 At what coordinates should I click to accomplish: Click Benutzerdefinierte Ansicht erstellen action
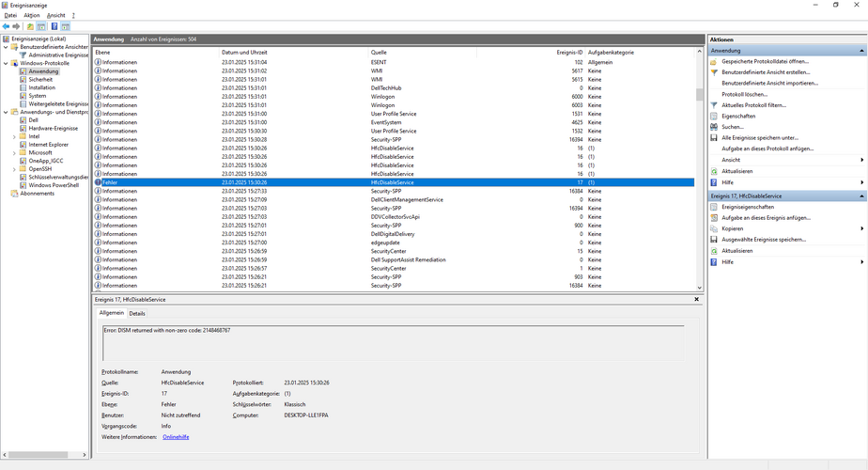pos(766,72)
